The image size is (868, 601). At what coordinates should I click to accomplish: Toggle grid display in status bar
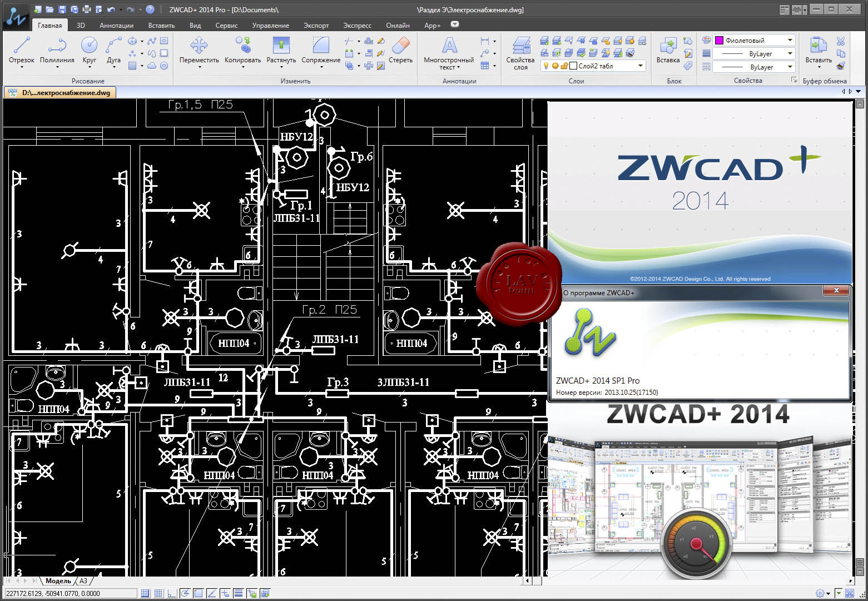tap(158, 593)
